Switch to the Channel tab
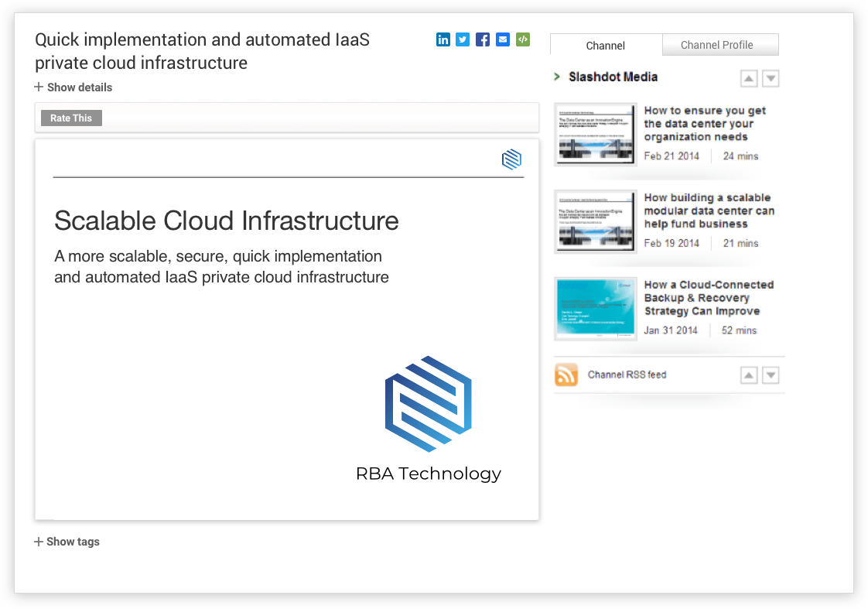This screenshot has width=868, height=609. pos(606,46)
